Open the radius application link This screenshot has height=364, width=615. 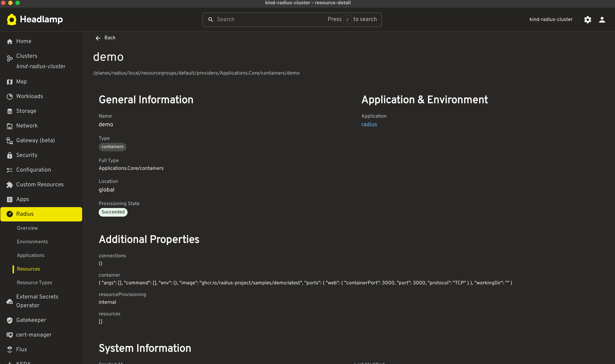(369, 124)
